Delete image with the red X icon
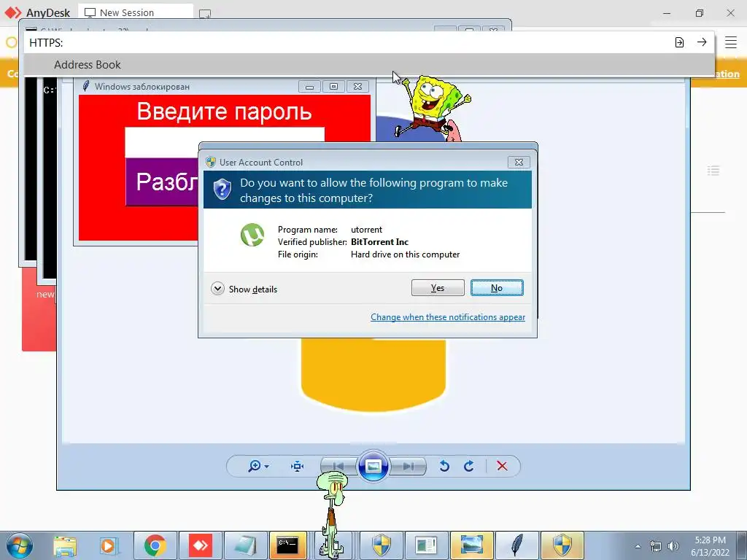The image size is (747, 560). click(502, 466)
